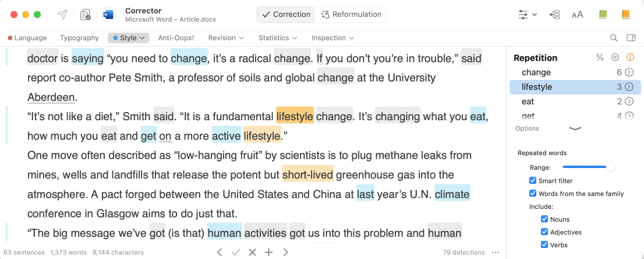Open the search magnifier in the toolbar
Screen dimensions: 644x259
click(614, 38)
